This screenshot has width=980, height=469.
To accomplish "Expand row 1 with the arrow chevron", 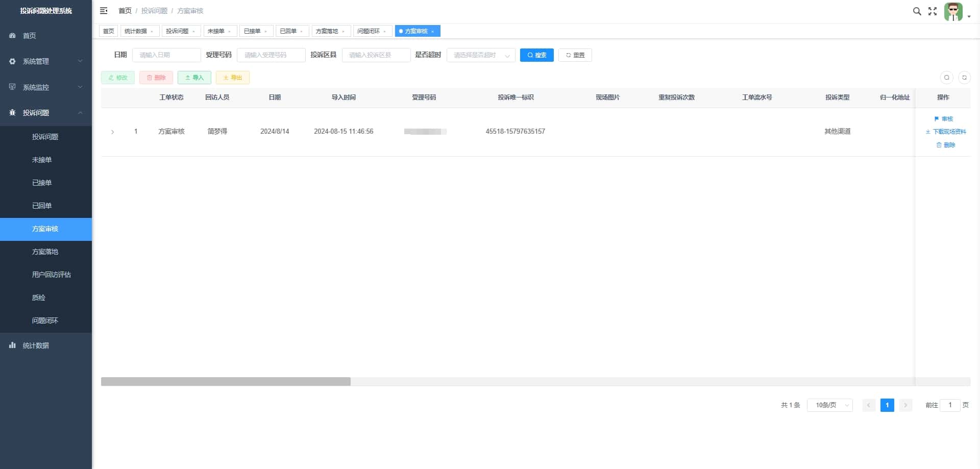I will click(112, 132).
